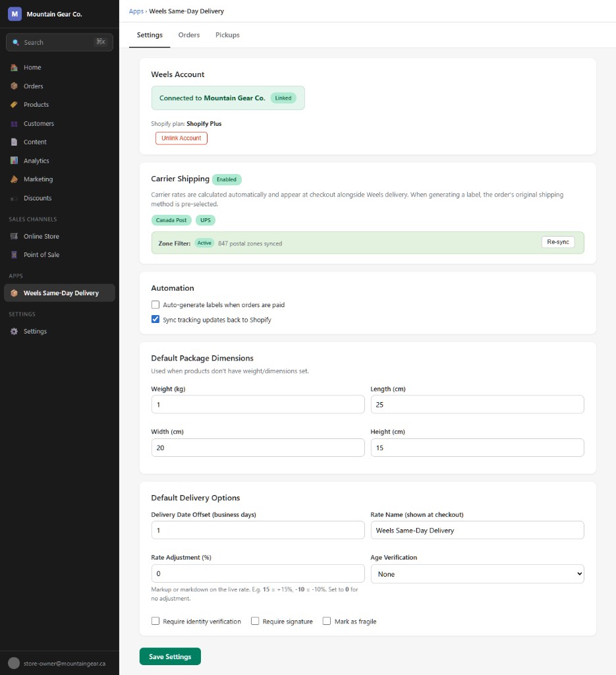Mark the order as fragile
The width and height of the screenshot is (616, 675).
point(326,620)
